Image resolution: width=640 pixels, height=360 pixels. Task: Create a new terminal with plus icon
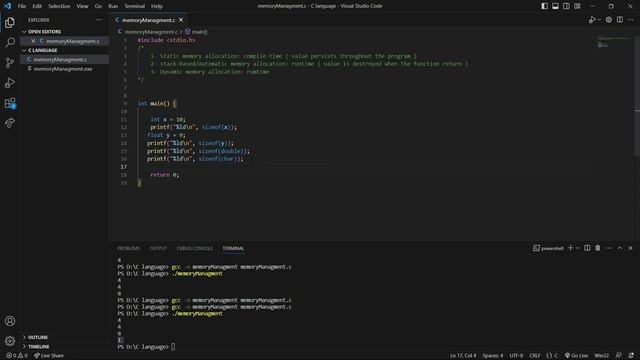point(571,248)
